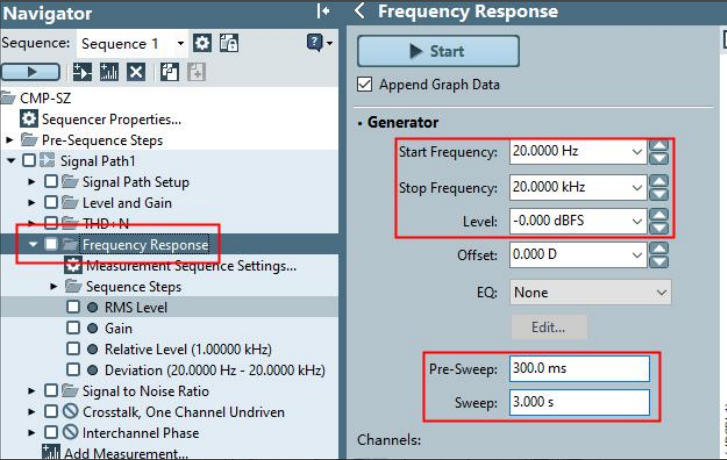Run the sequence with the play button
Viewport: 727px width, 460px height.
click(x=31, y=72)
